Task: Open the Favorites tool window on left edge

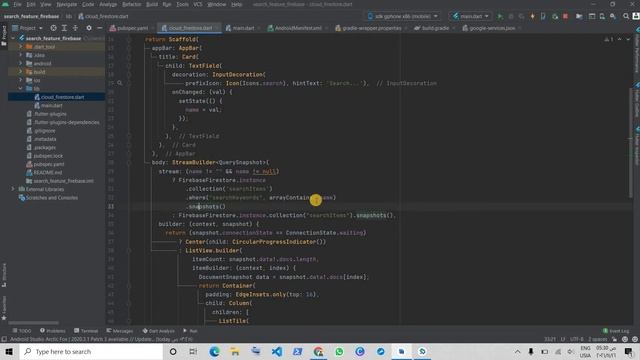Action: 4,308
